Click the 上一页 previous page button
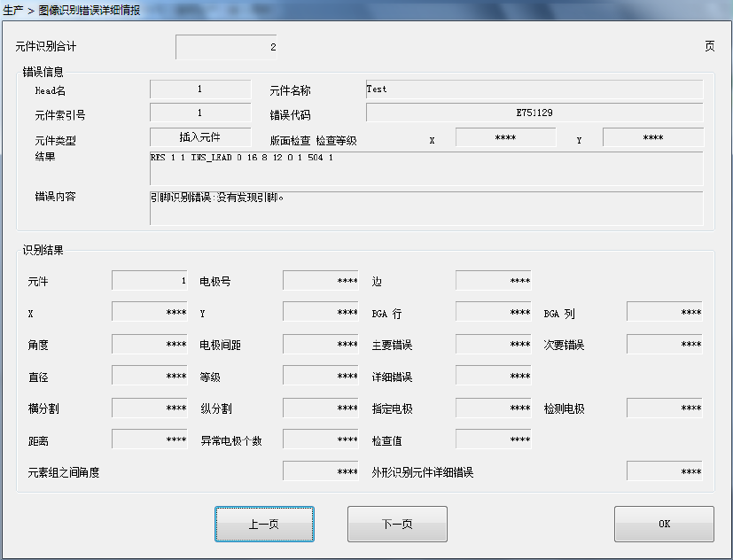This screenshot has width=733, height=560. pyautogui.click(x=264, y=524)
